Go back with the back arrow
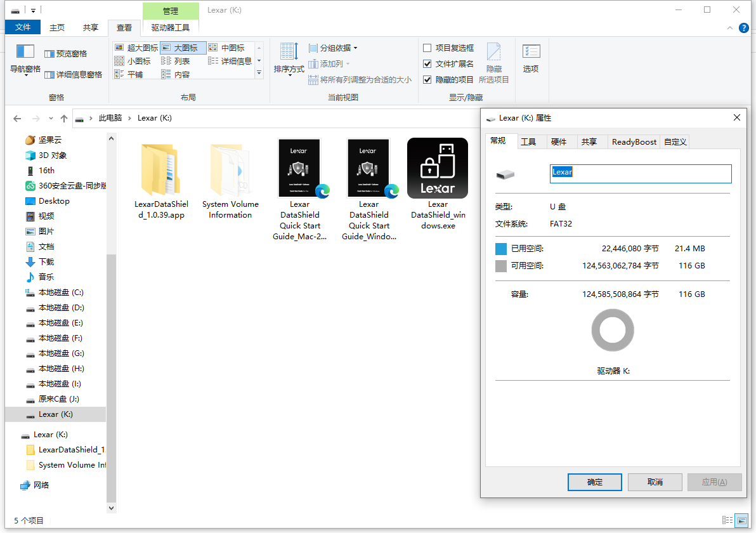 point(17,118)
